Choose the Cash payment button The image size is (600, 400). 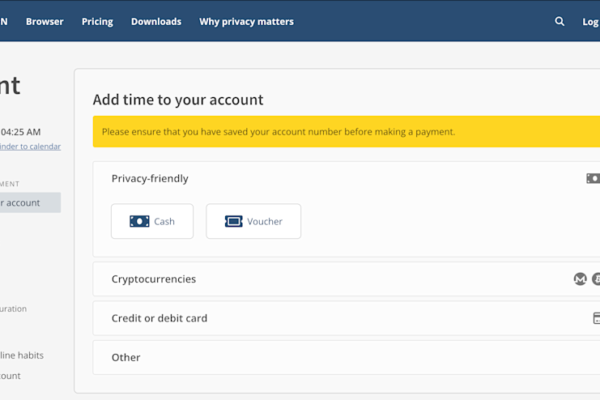(152, 221)
